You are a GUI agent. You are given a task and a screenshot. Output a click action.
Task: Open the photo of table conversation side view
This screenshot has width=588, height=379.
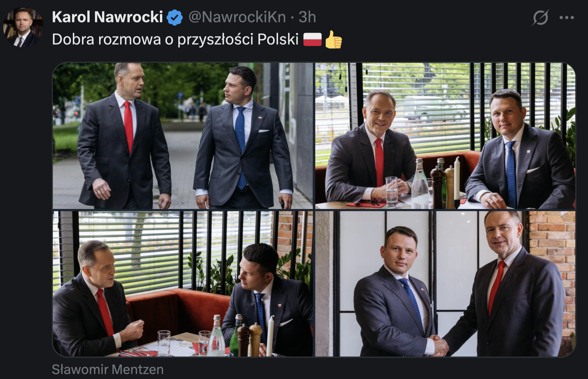pos(183,284)
